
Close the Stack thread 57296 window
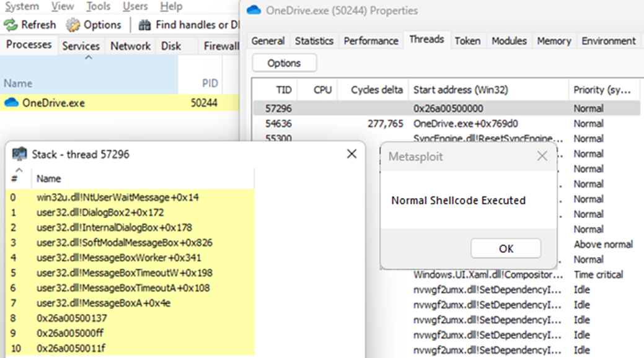click(x=351, y=154)
